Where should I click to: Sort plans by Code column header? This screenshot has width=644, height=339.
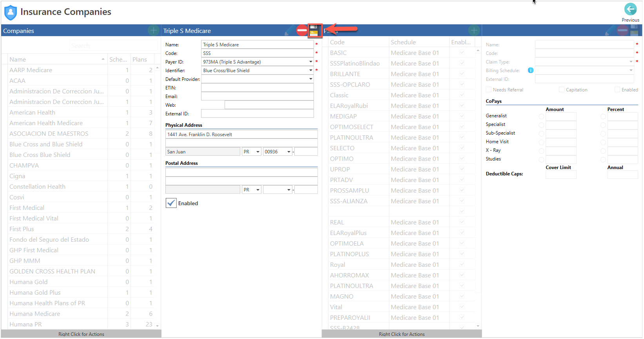click(x=358, y=42)
